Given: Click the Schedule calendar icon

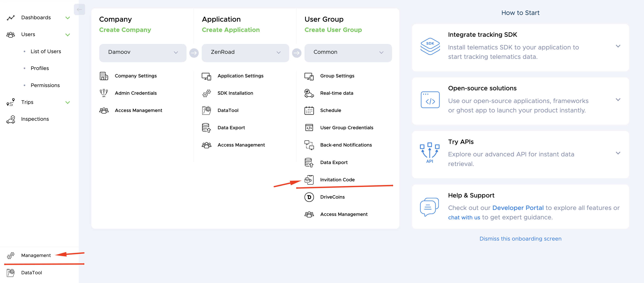Looking at the screenshot, I should 309,110.
